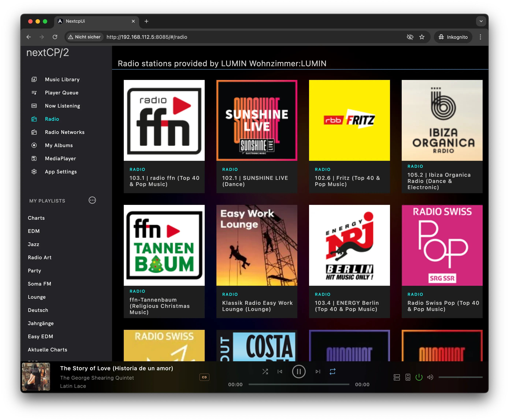Adjust the volume slider
This screenshot has width=509, height=420.
pos(460,377)
